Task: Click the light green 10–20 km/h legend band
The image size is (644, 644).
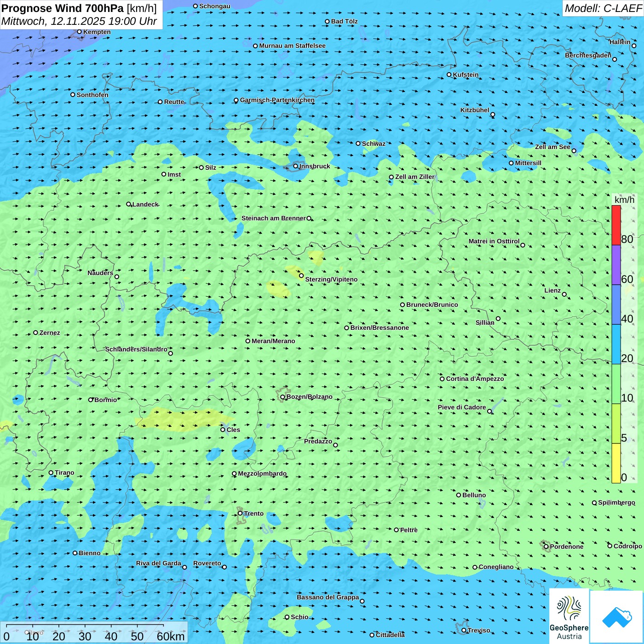Action: (616, 384)
